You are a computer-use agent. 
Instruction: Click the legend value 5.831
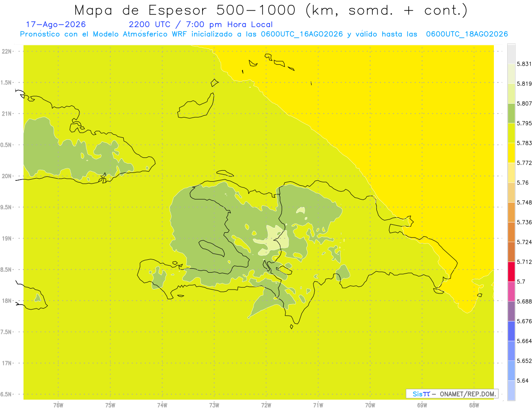[x=524, y=64]
